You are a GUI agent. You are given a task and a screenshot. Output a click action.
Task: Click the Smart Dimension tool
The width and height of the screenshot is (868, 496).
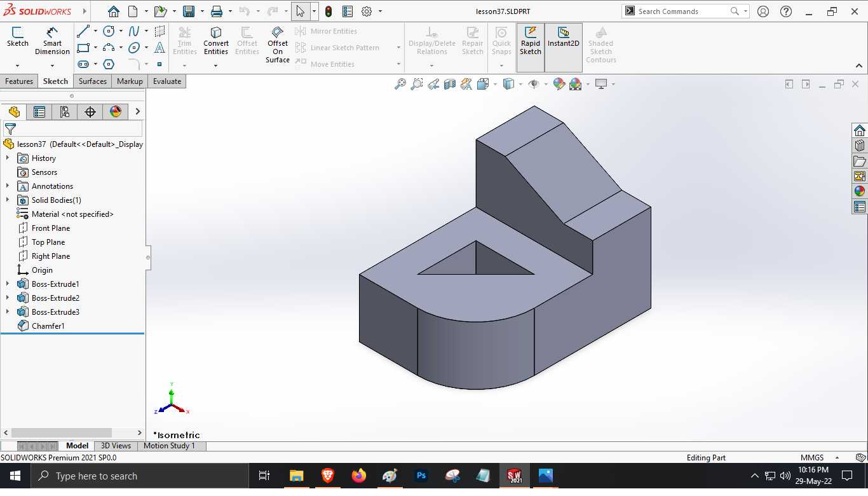click(x=52, y=41)
